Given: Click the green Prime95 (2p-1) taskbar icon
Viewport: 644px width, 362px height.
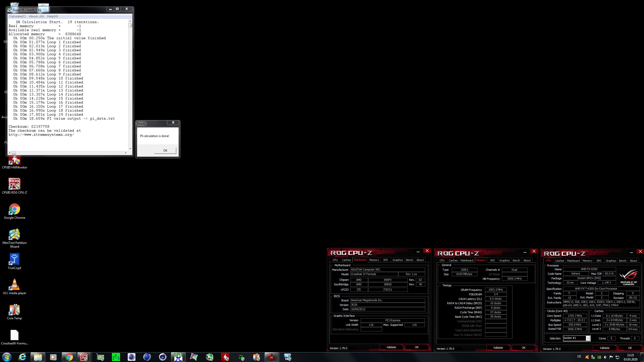Looking at the screenshot, I should (x=116, y=357).
